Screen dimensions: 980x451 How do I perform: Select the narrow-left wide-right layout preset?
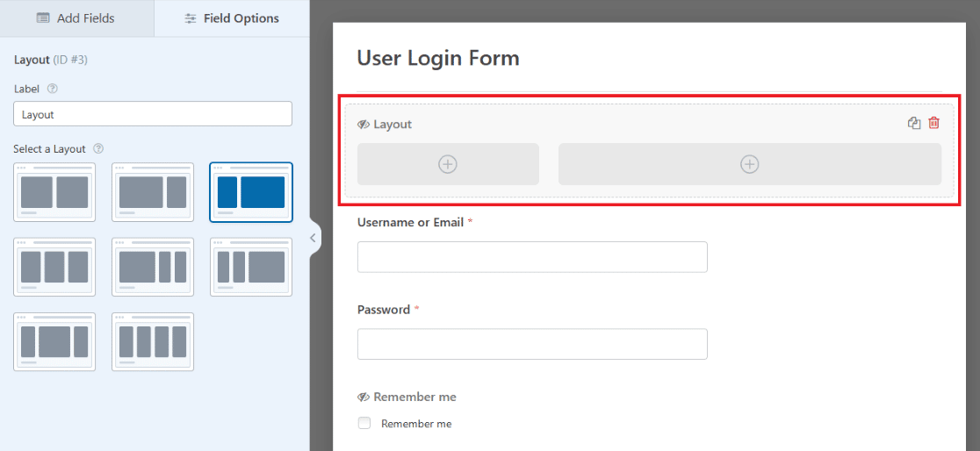click(x=251, y=192)
